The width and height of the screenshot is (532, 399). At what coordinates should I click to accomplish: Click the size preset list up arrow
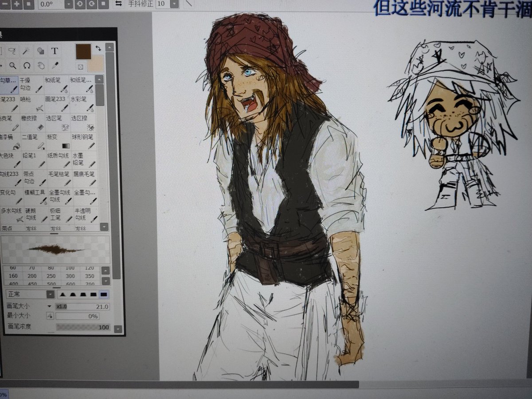[105, 270]
